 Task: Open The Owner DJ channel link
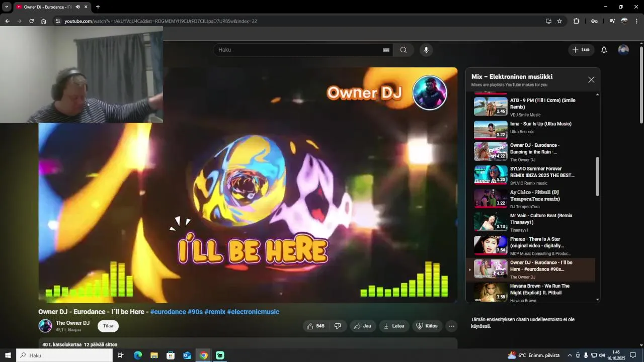(72, 323)
